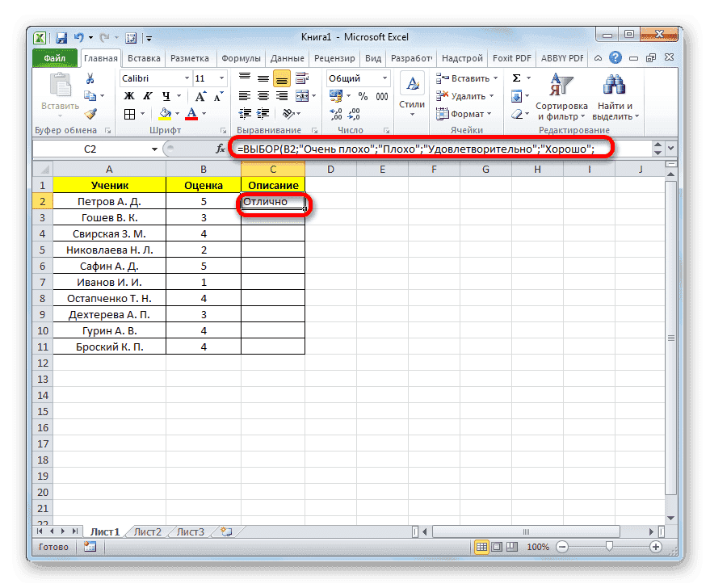Apply bold formatting with the Ж icon
Screen dimensions: 710x588
pos(128,96)
